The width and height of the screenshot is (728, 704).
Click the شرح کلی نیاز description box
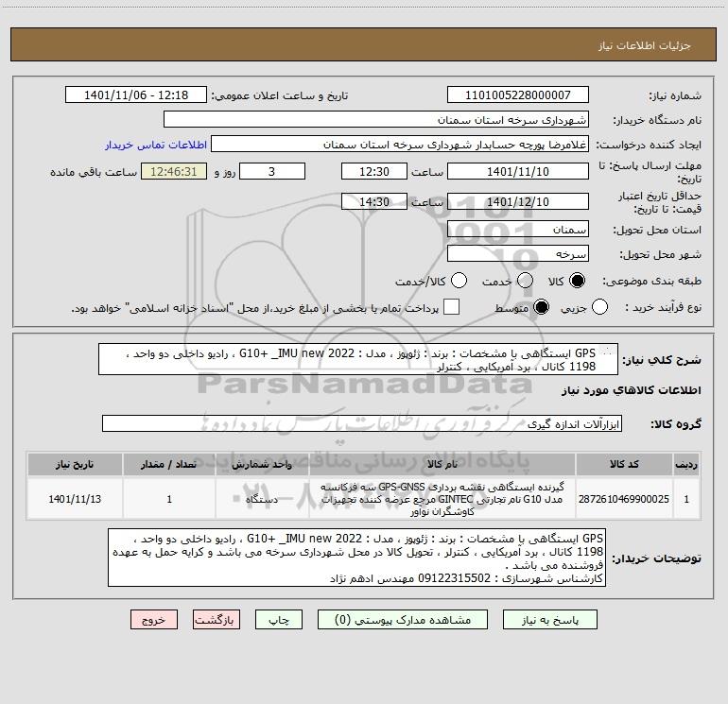click(358, 359)
